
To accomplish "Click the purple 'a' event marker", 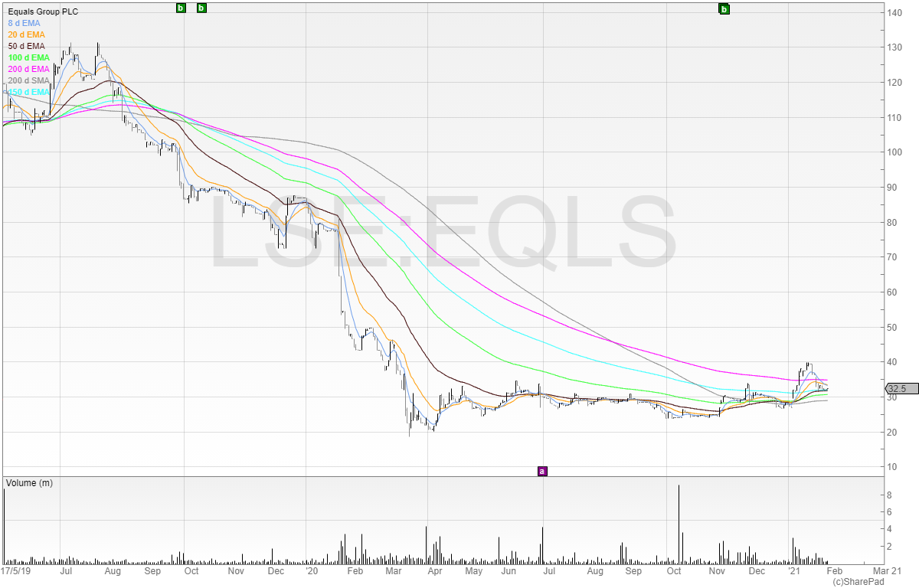I will (x=542, y=471).
